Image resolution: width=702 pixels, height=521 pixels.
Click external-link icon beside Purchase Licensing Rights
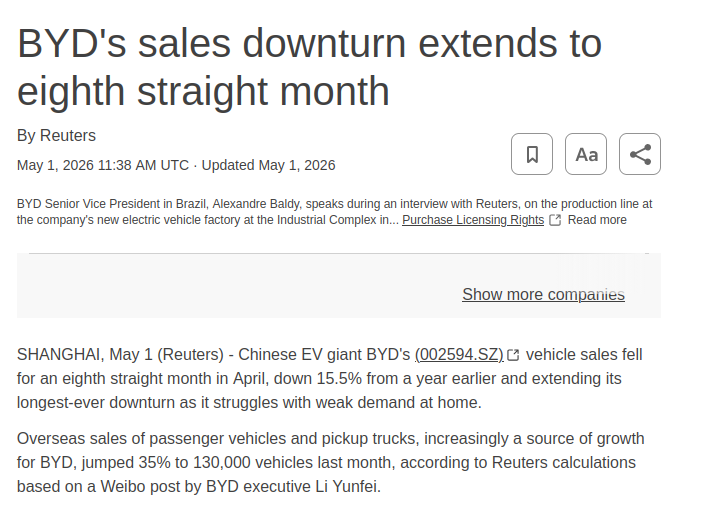(555, 220)
